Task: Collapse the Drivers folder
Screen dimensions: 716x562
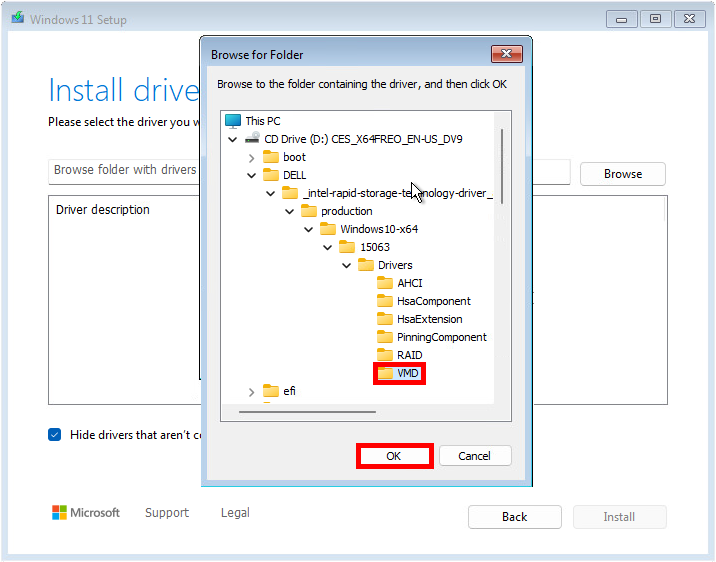Action: (x=347, y=265)
